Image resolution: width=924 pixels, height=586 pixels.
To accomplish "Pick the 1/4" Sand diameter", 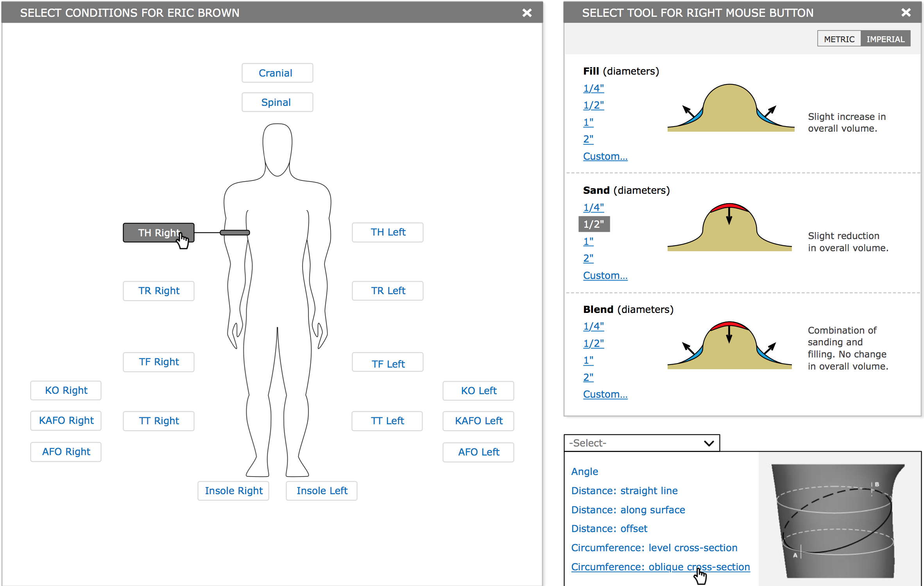I will pos(593,207).
